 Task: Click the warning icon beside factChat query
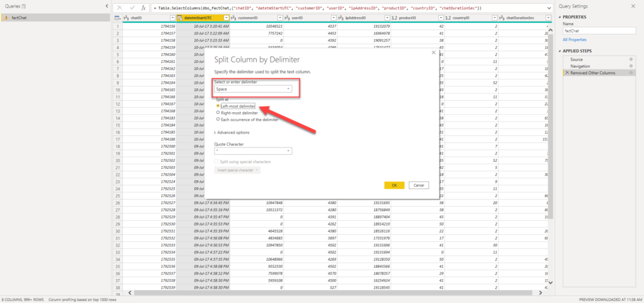click(7, 18)
